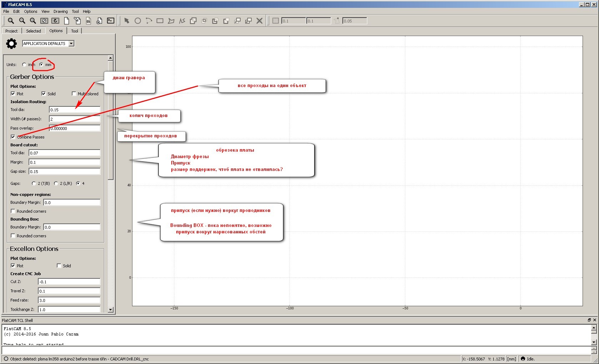Toggle the Gerber Plot checkbox
599x364 pixels.
pos(13,93)
